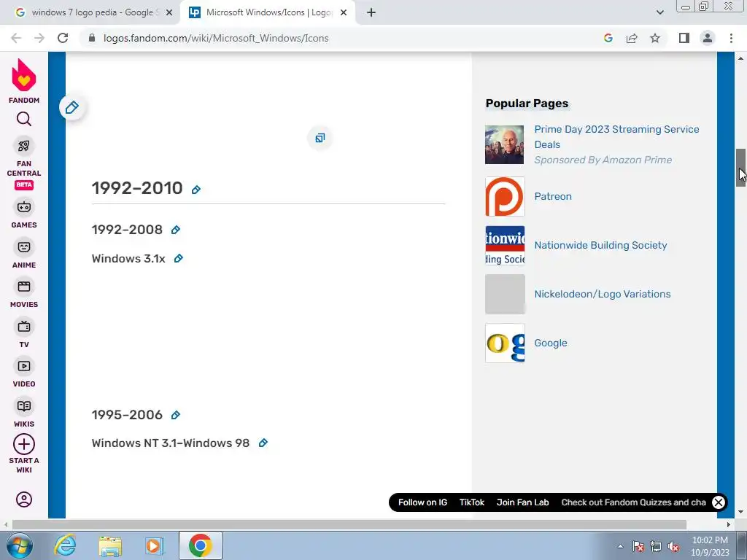Show hidden system tray icons arrow
Image resolution: width=747 pixels, height=560 pixels.
click(x=620, y=547)
